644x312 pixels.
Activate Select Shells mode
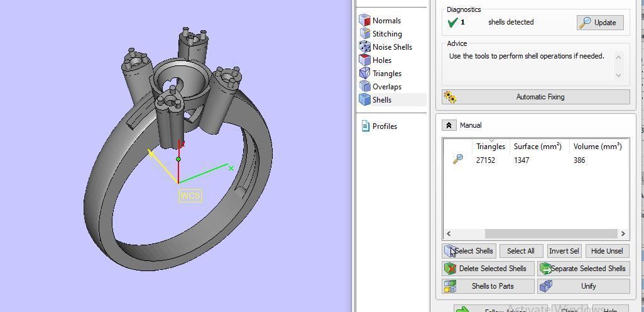(x=469, y=251)
